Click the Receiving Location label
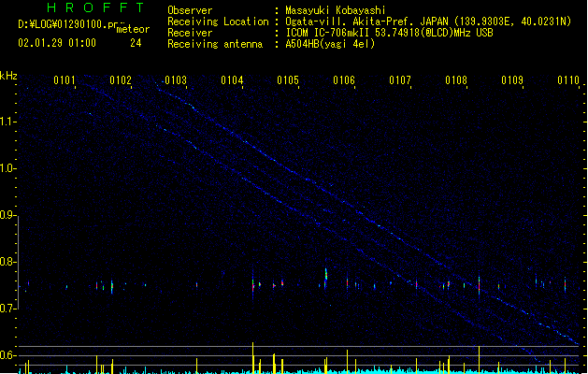Viewport: 588px width, 374px height. (218, 22)
